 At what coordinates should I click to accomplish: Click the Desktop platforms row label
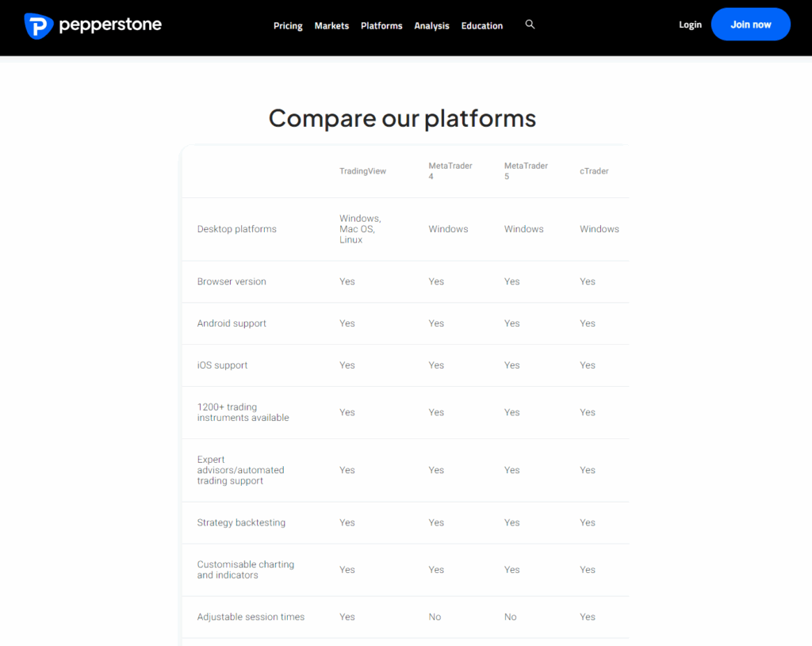(236, 229)
